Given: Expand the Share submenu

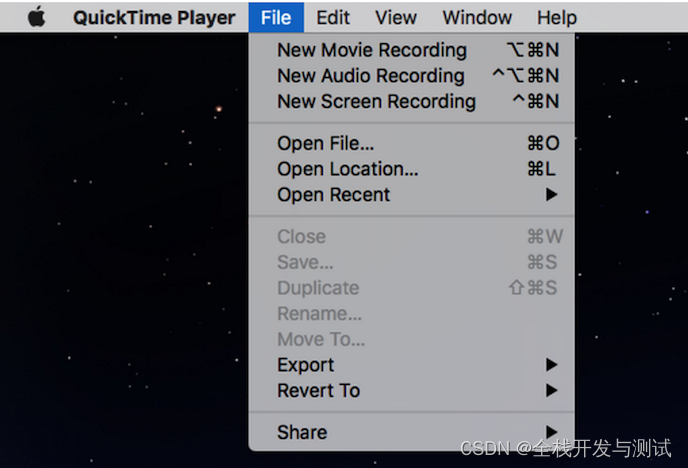Looking at the screenshot, I should (x=412, y=432).
